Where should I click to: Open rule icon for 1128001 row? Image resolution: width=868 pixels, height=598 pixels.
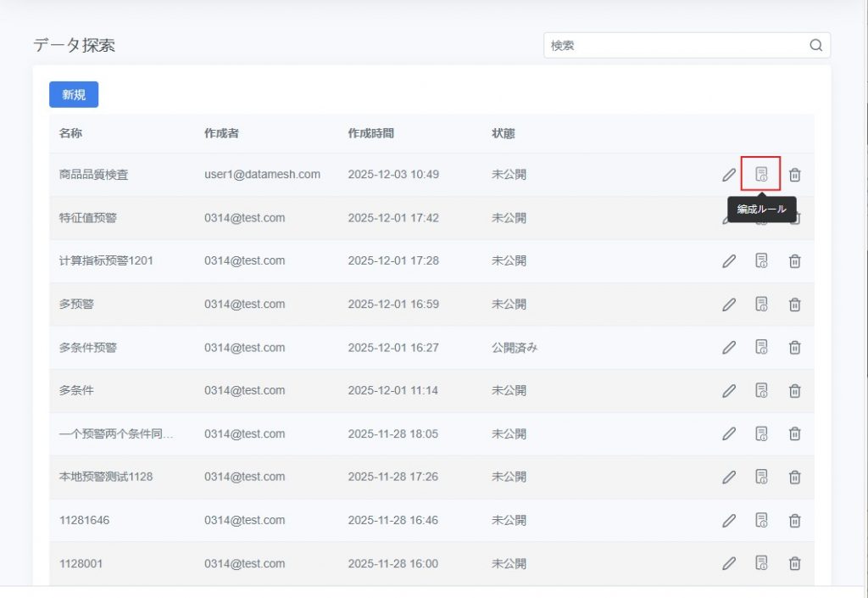click(x=761, y=562)
